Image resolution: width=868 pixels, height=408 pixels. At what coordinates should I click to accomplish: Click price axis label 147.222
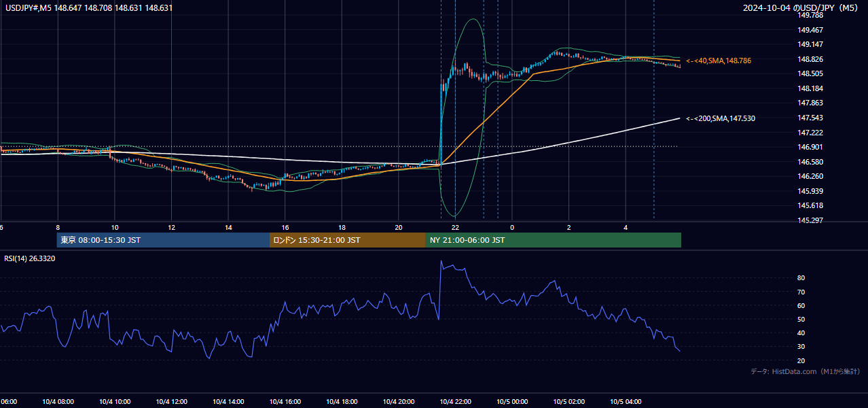tap(810, 133)
